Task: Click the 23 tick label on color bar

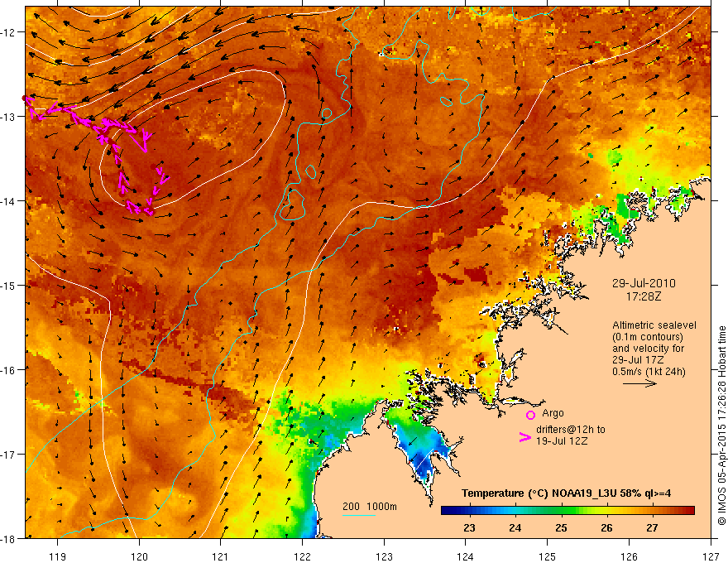Action: pos(469,527)
